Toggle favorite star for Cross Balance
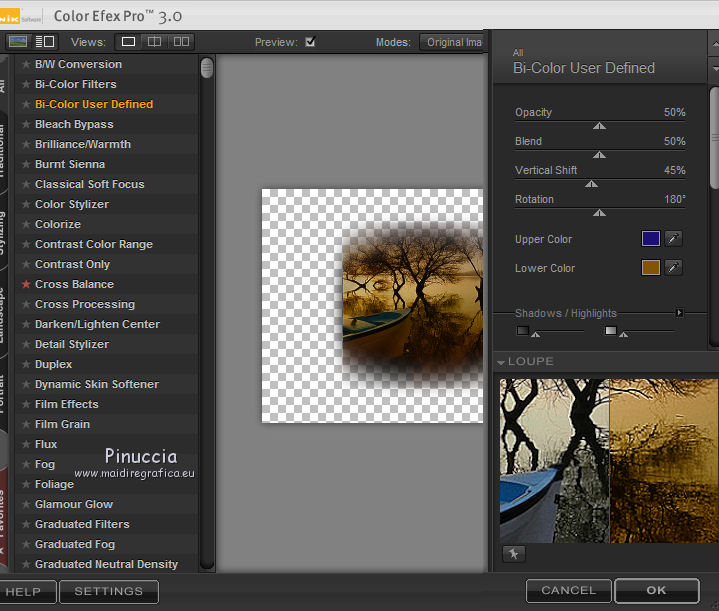 (26, 284)
